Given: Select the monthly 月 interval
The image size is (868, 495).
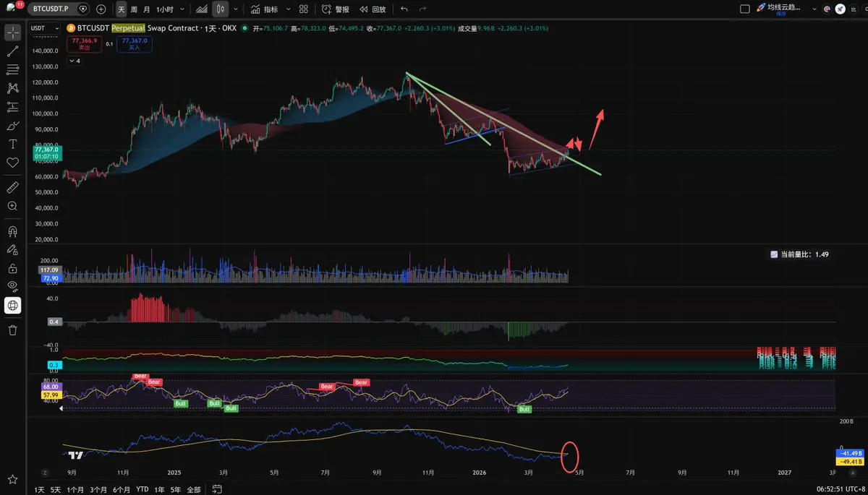Looking at the screenshot, I should [x=147, y=9].
